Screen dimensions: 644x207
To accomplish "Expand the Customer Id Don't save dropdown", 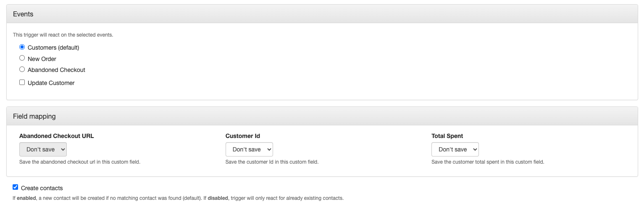I will click(249, 149).
